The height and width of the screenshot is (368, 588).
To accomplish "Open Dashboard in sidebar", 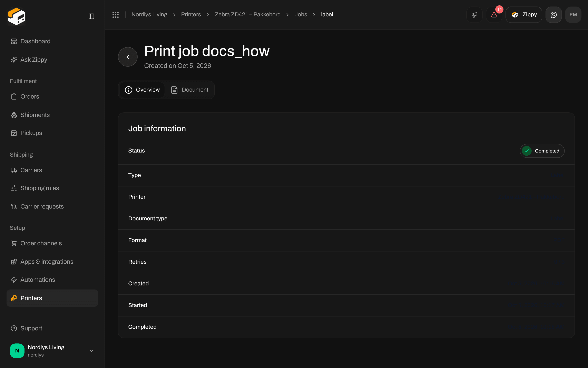I will tap(52, 41).
